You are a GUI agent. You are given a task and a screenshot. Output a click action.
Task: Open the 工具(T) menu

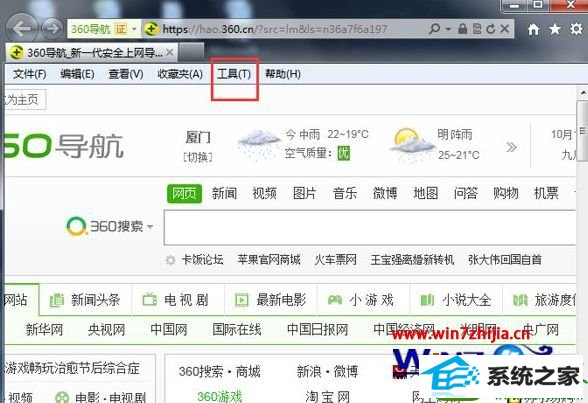[x=234, y=74]
